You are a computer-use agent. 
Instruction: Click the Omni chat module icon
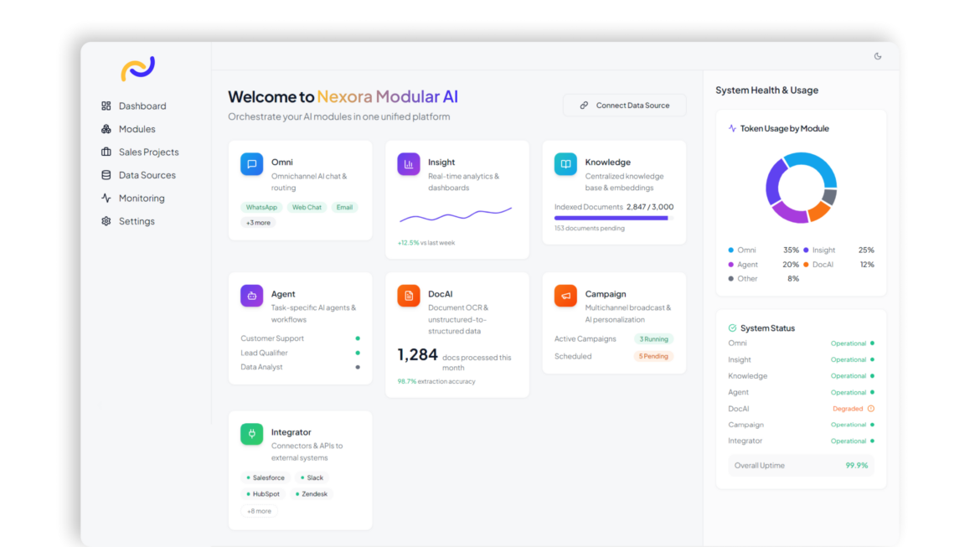coord(251,164)
